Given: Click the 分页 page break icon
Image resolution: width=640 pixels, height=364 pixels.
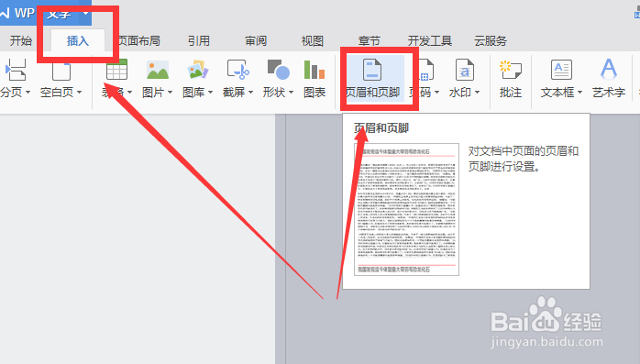Looking at the screenshot, I should pyautogui.click(x=16, y=70).
